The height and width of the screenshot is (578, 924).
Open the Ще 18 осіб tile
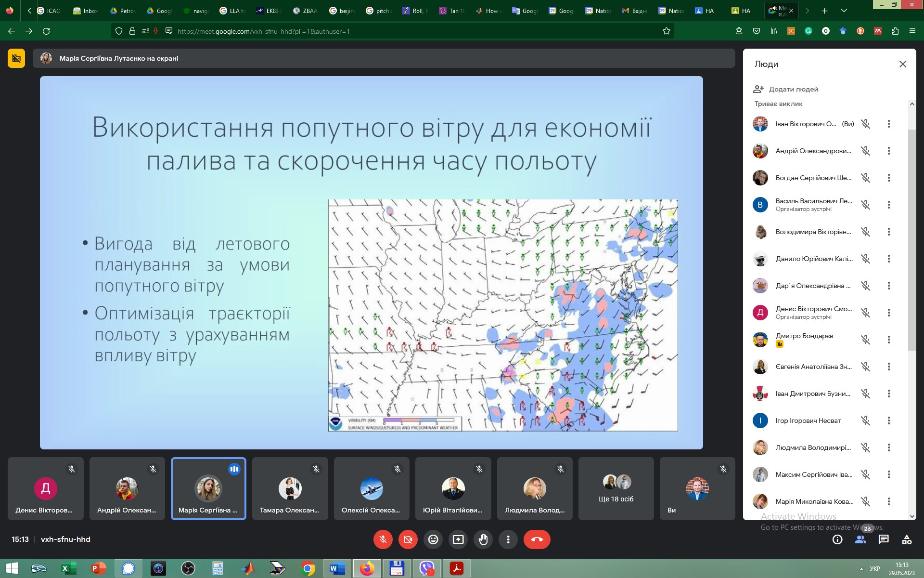point(616,488)
